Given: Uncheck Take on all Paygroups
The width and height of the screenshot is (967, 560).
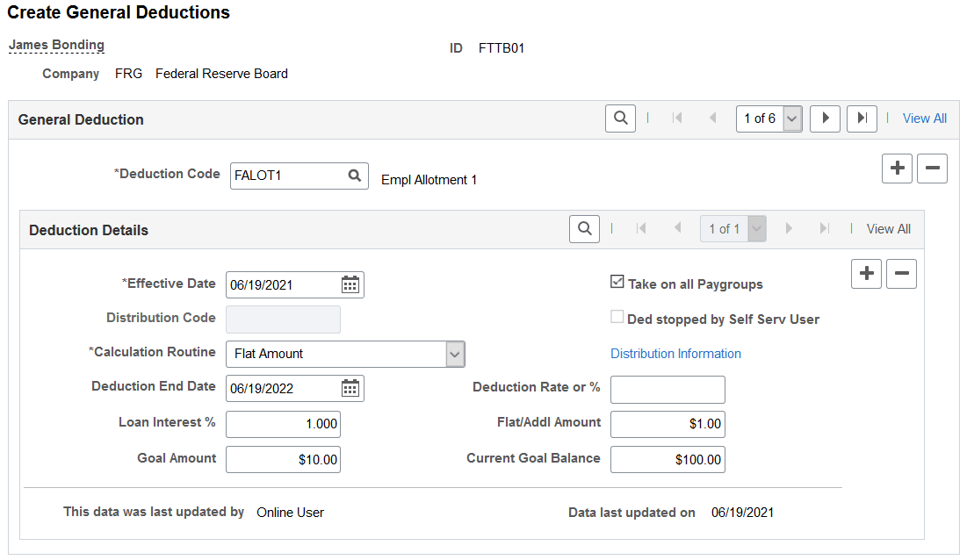Looking at the screenshot, I should 617,282.
